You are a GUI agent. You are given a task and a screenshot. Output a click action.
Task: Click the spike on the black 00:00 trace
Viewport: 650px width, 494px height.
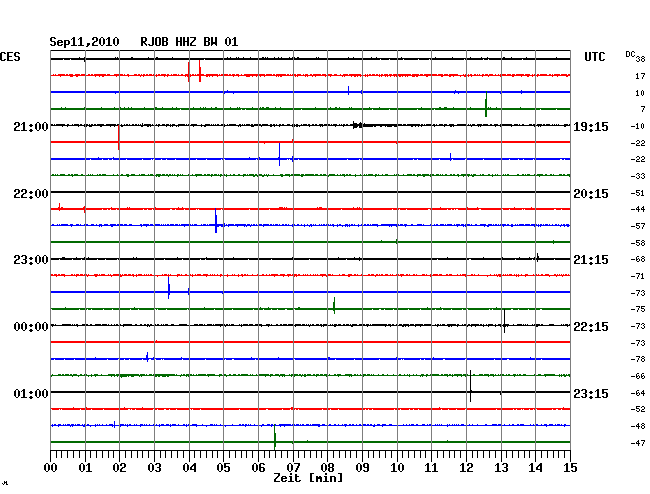point(504,321)
